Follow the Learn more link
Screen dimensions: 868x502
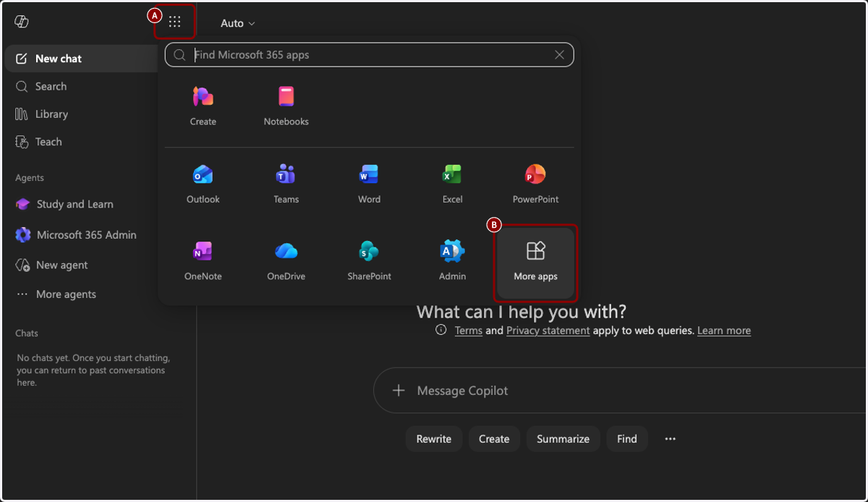(724, 331)
